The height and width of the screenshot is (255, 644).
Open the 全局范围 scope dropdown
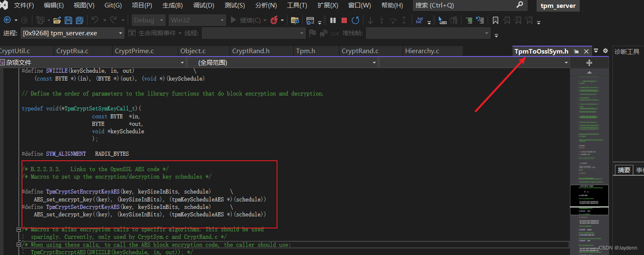click(x=283, y=63)
